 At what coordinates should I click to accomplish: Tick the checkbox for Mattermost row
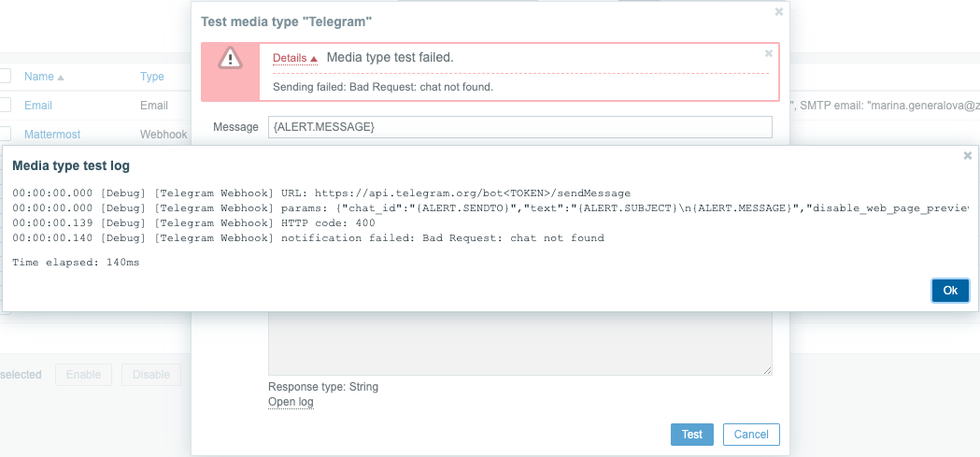pos(4,133)
